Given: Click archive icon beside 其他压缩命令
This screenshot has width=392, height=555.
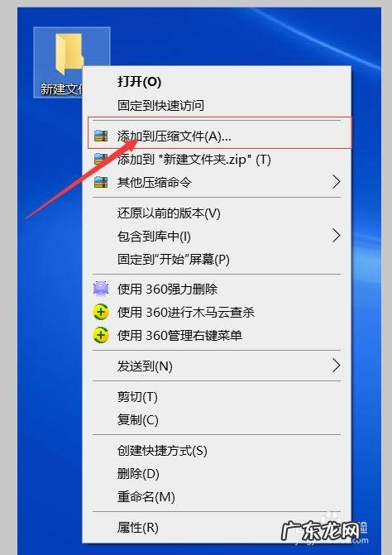Looking at the screenshot, I should (x=101, y=182).
